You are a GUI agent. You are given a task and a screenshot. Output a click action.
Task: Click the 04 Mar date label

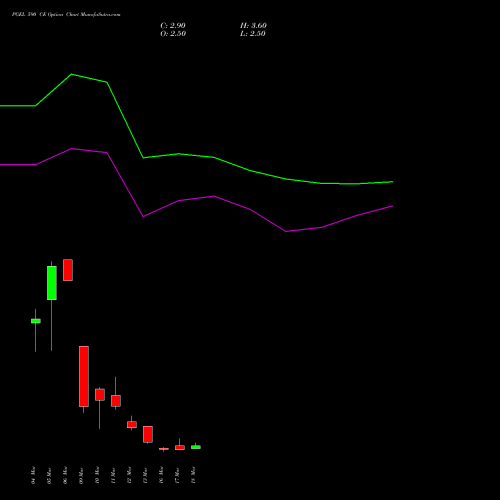click(x=33, y=475)
